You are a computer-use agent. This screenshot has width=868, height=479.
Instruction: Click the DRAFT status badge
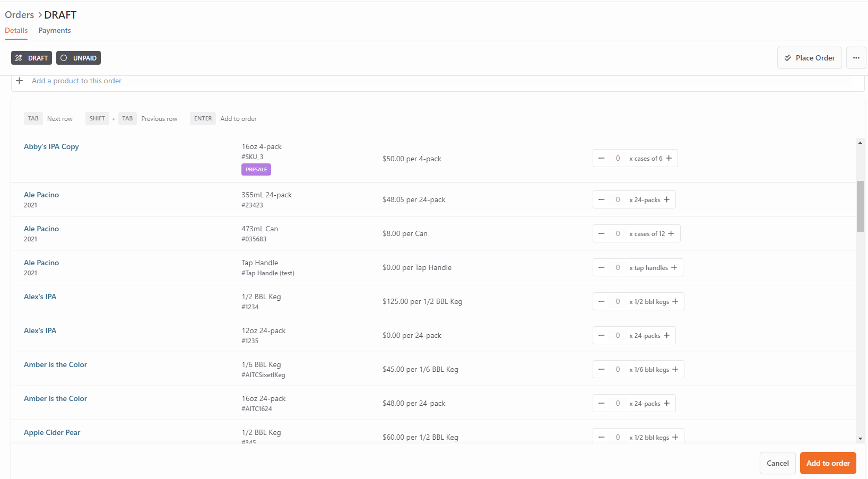pyautogui.click(x=32, y=58)
